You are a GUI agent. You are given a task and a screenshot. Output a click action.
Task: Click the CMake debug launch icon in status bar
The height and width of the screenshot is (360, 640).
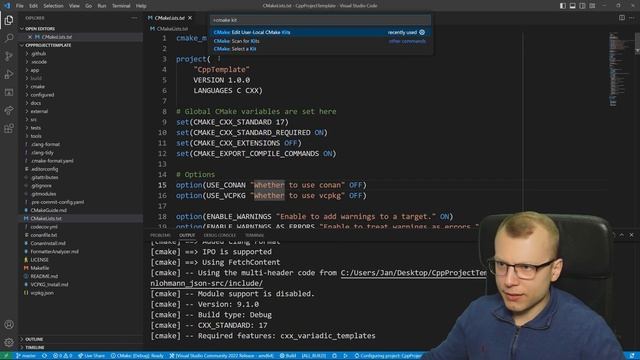[334, 356]
